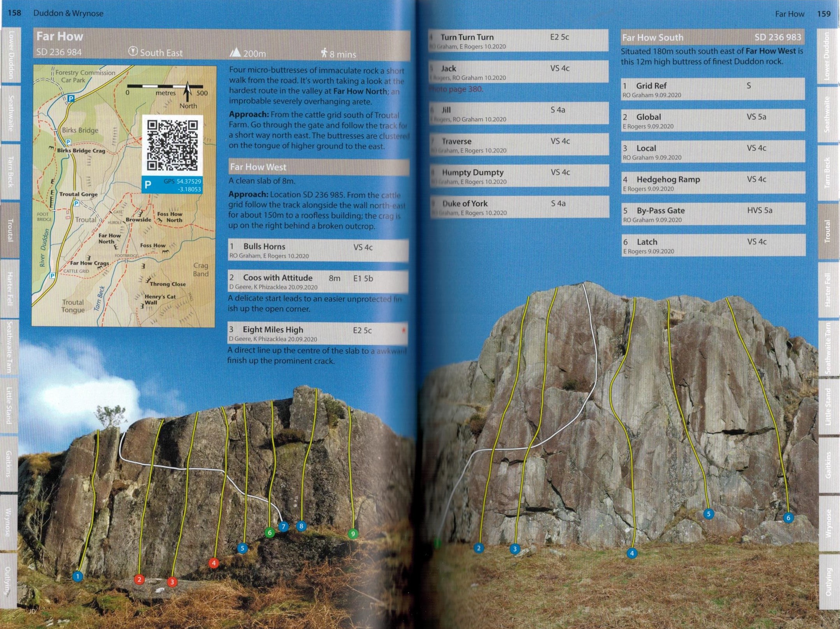The image size is (840, 629).
Task: Click grid reference SD 236 983
Action: (778, 37)
